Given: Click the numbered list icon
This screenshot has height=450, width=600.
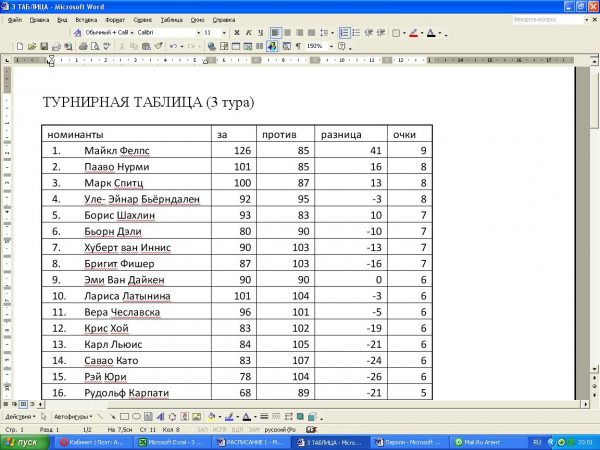Looking at the screenshot, I should pos(344,33).
